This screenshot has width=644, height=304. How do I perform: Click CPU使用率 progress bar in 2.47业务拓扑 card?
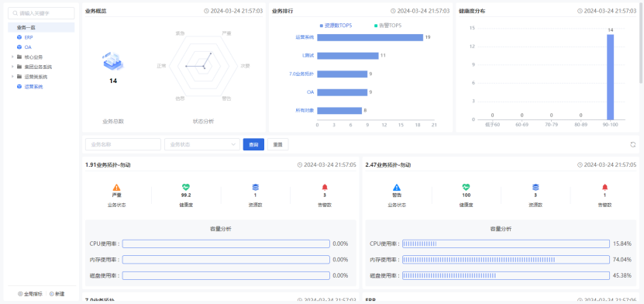point(506,244)
